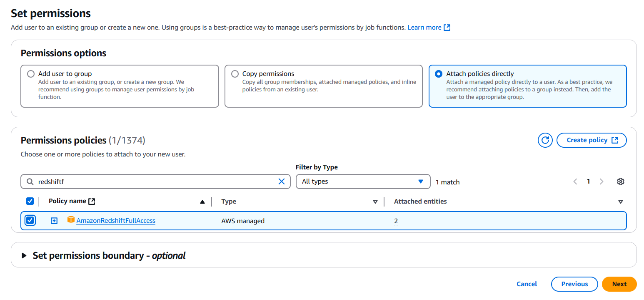Viewport: 644px width, 300px height.
Task: Clear the redshiftf search text
Action: pos(282,182)
